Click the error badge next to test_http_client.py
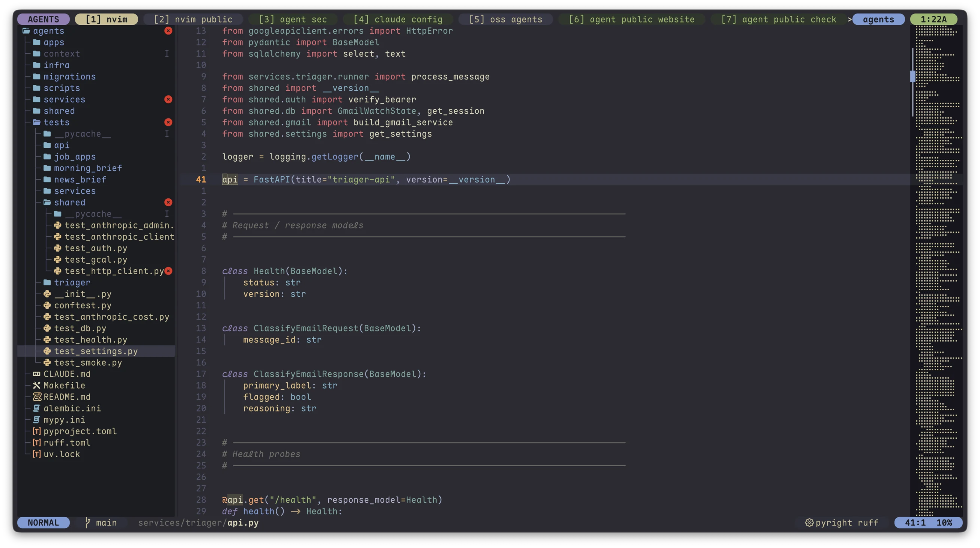 (168, 271)
